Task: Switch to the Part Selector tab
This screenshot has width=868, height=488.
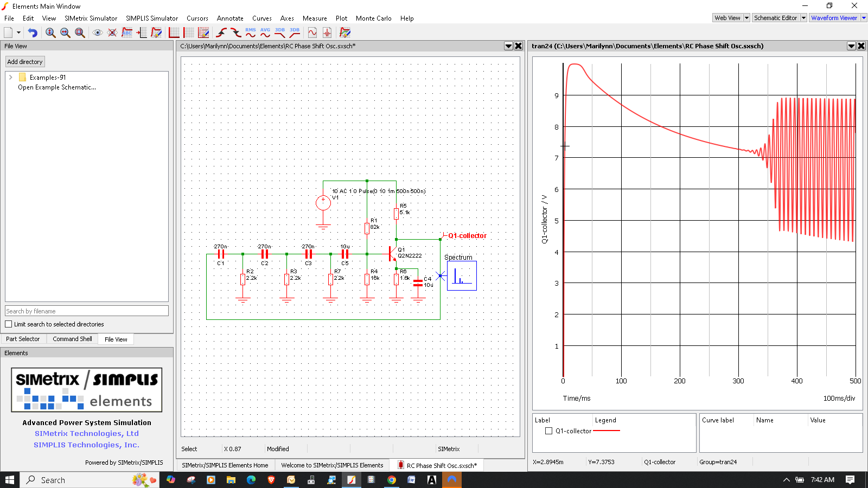Action: click(x=23, y=339)
